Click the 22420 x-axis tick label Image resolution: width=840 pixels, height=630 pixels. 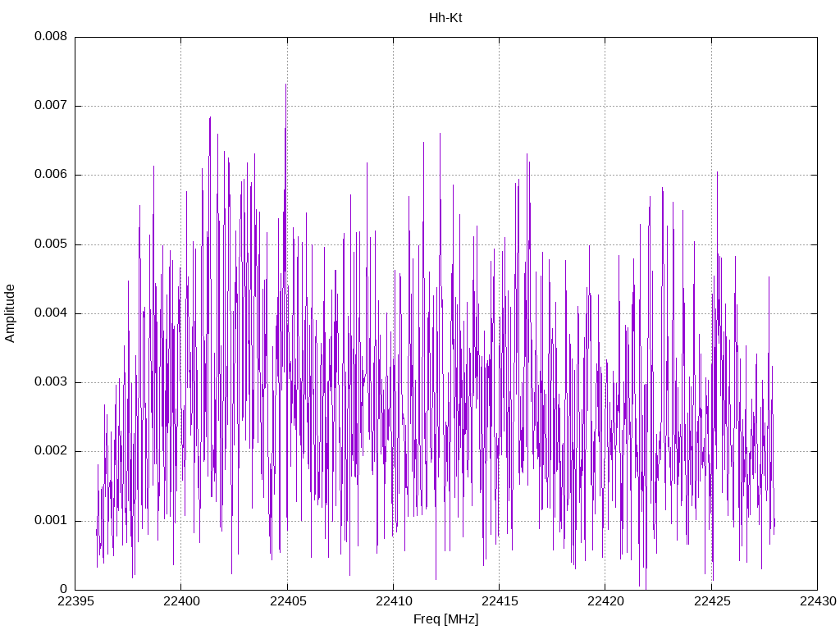(x=605, y=601)
